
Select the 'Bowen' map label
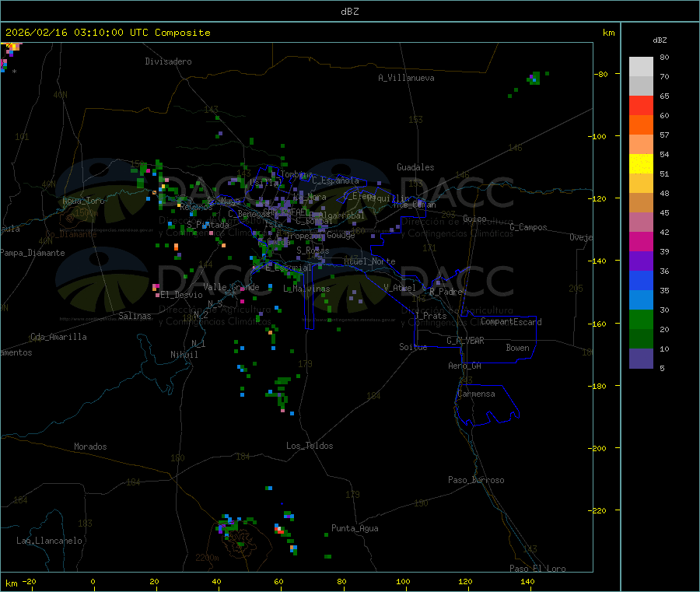[517, 348]
